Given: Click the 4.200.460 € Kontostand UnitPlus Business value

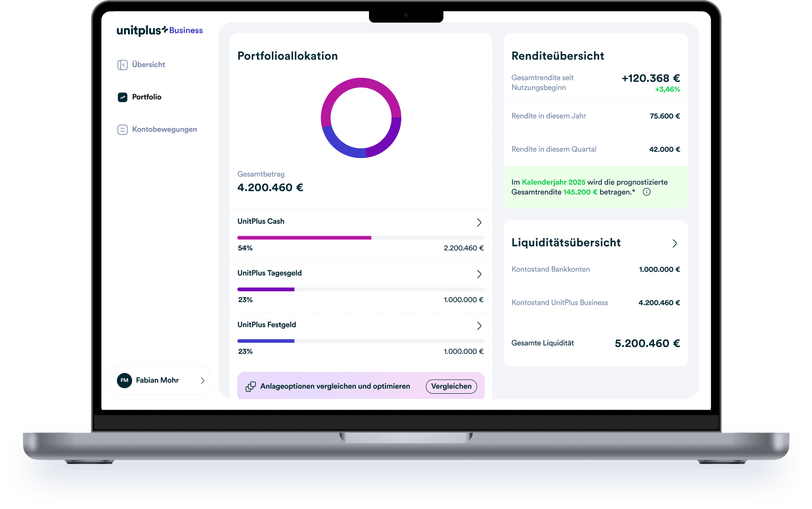Looking at the screenshot, I should click(659, 303).
